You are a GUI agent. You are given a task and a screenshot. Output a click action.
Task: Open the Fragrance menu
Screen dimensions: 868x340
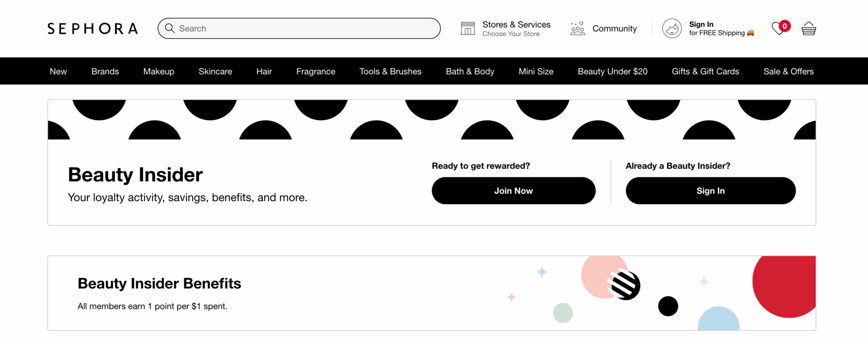click(316, 71)
